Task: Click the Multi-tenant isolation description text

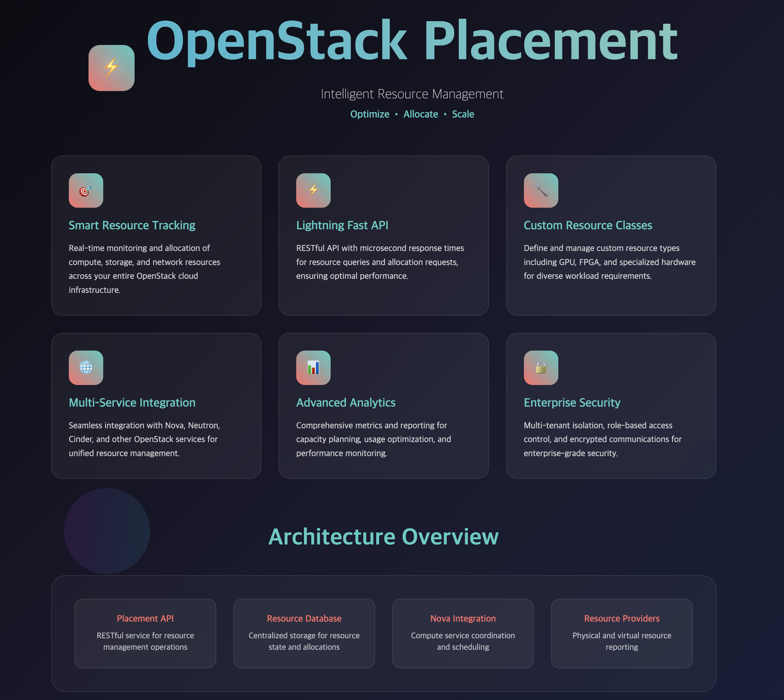Action: coord(602,439)
